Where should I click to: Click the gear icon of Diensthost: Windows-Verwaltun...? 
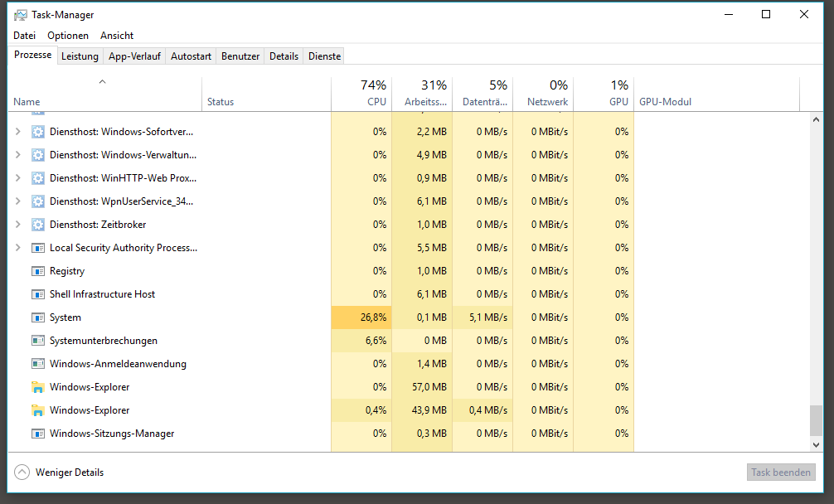click(38, 155)
